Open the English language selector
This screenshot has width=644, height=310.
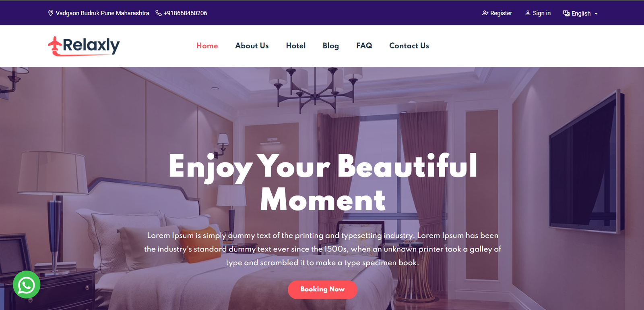(x=580, y=13)
